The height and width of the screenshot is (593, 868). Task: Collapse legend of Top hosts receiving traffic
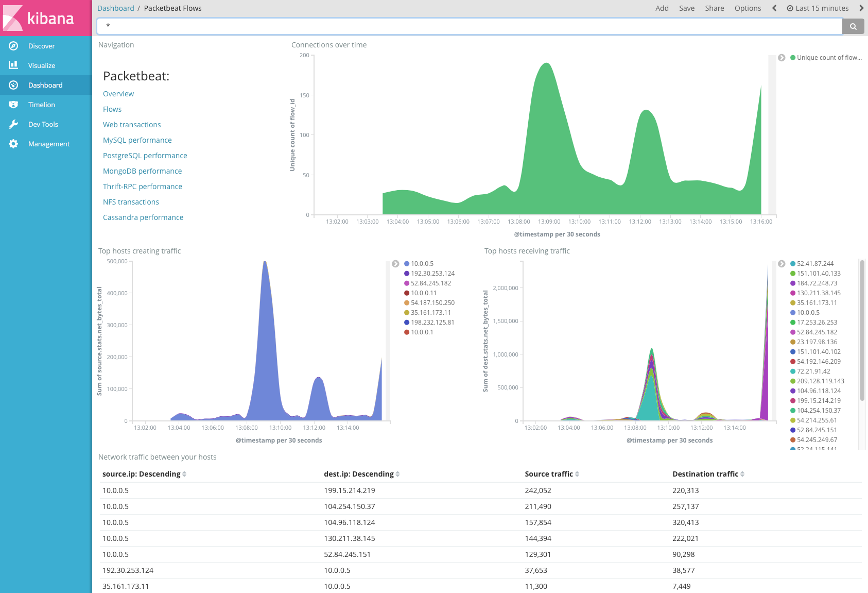point(782,264)
